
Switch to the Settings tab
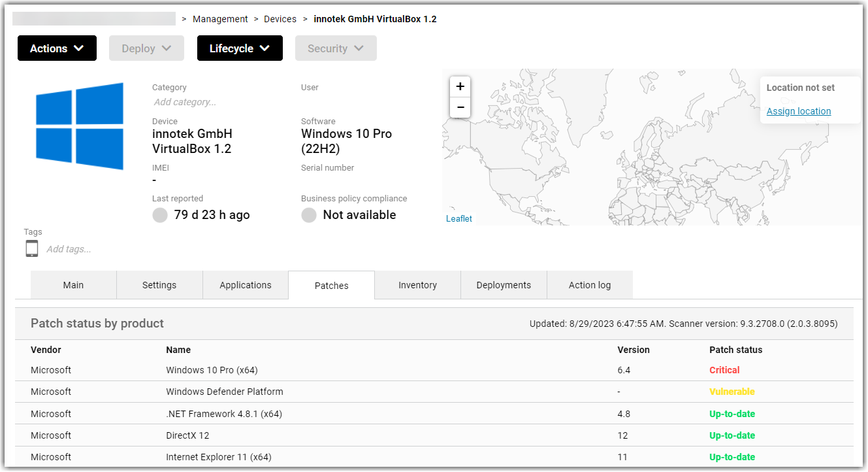click(159, 285)
